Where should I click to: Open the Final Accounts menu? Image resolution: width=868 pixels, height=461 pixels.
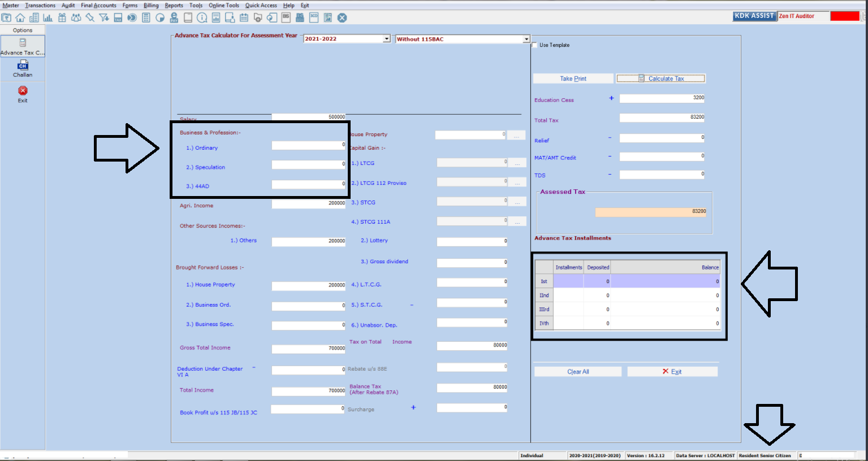tap(98, 5)
